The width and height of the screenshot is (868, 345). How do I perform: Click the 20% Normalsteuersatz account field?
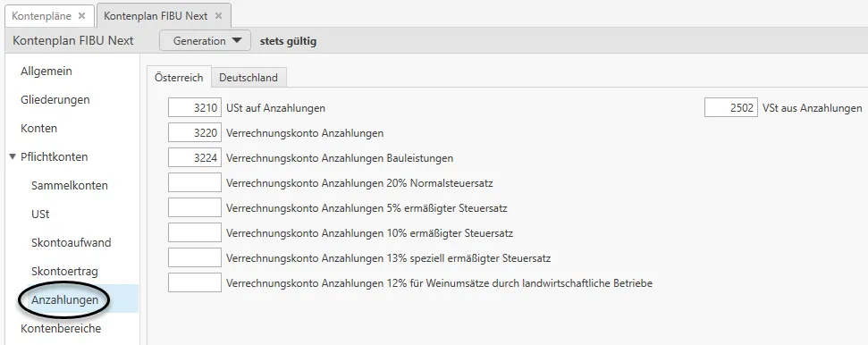[x=195, y=182]
